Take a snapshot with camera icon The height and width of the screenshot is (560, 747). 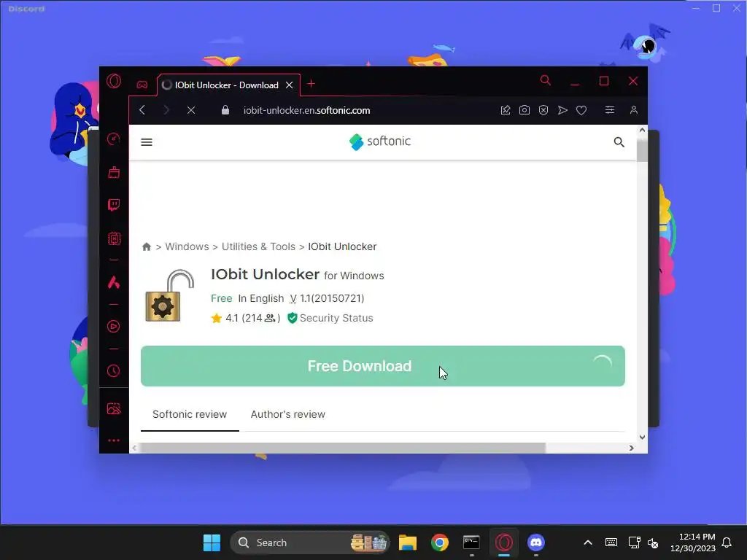[x=525, y=110]
